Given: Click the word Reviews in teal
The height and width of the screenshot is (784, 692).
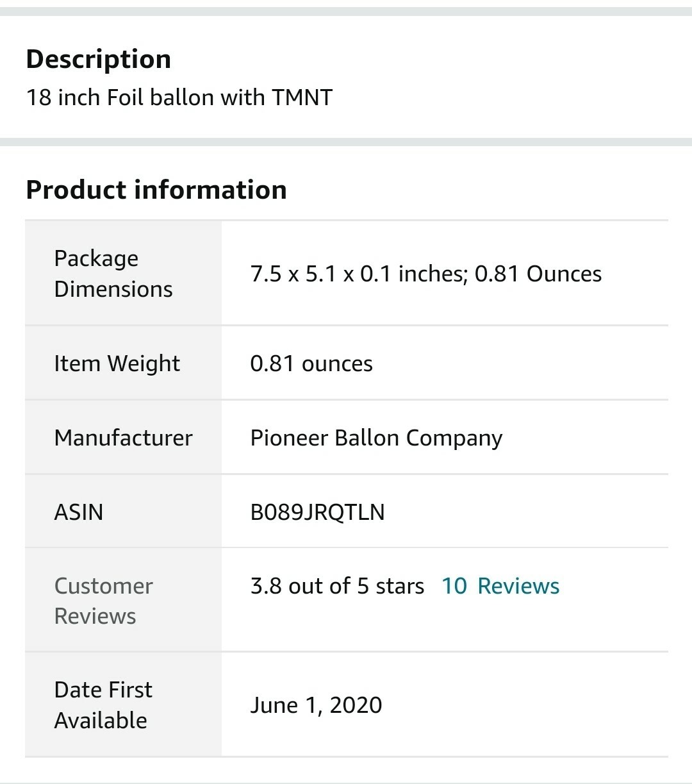Looking at the screenshot, I should click(x=518, y=586).
